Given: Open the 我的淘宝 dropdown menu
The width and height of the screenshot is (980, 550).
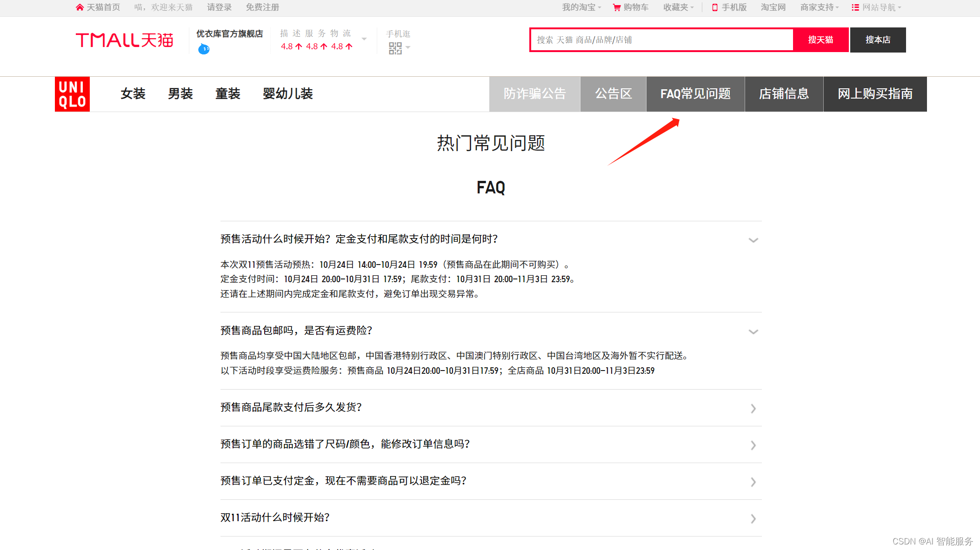Looking at the screenshot, I should [581, 7].
